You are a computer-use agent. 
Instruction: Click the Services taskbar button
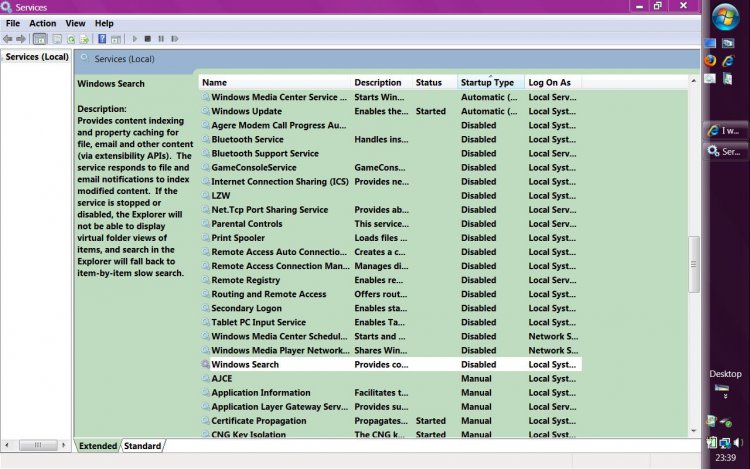[726, 152]
